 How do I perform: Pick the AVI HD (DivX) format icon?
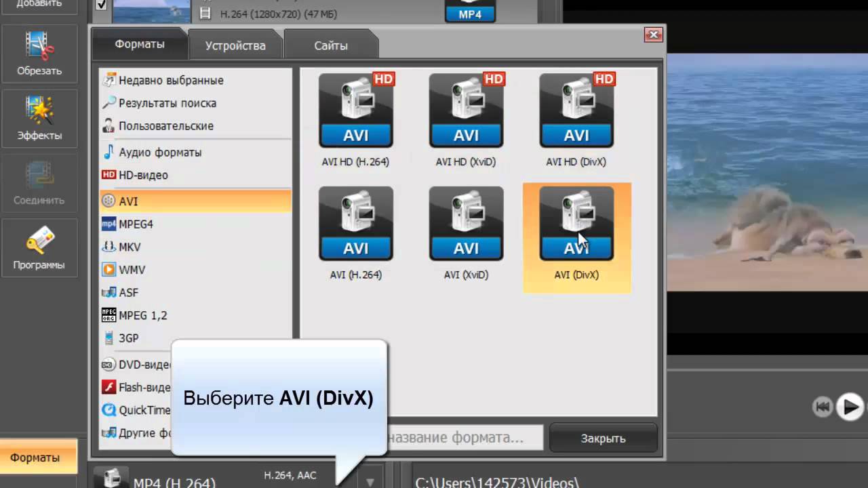[576, 110]
